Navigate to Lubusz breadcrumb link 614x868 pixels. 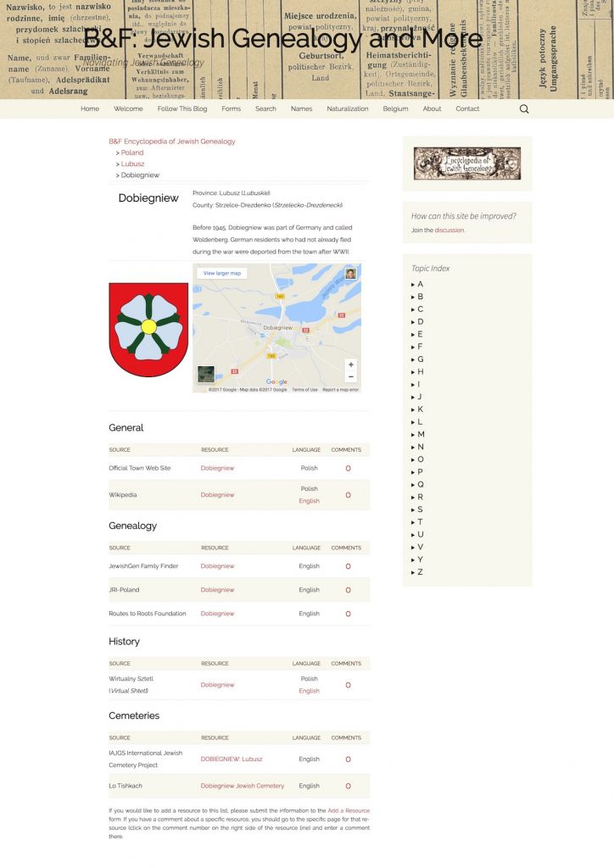(x=132, y=164)
